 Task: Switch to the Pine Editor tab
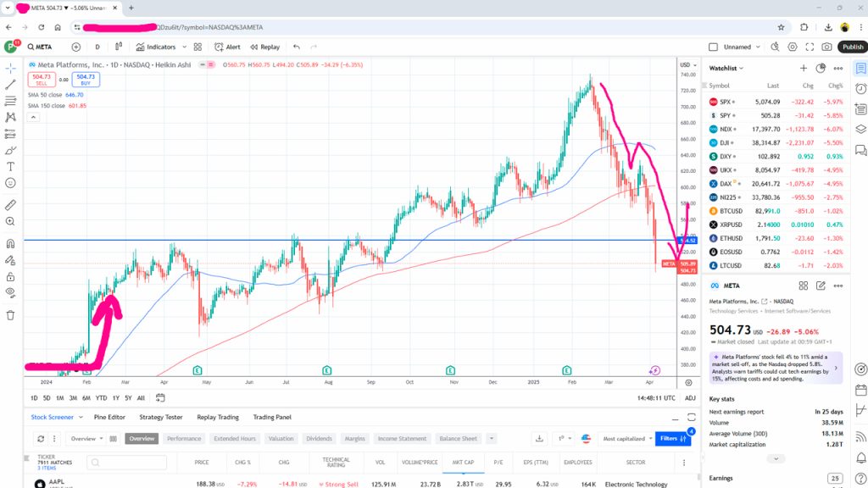coord(109,417)
